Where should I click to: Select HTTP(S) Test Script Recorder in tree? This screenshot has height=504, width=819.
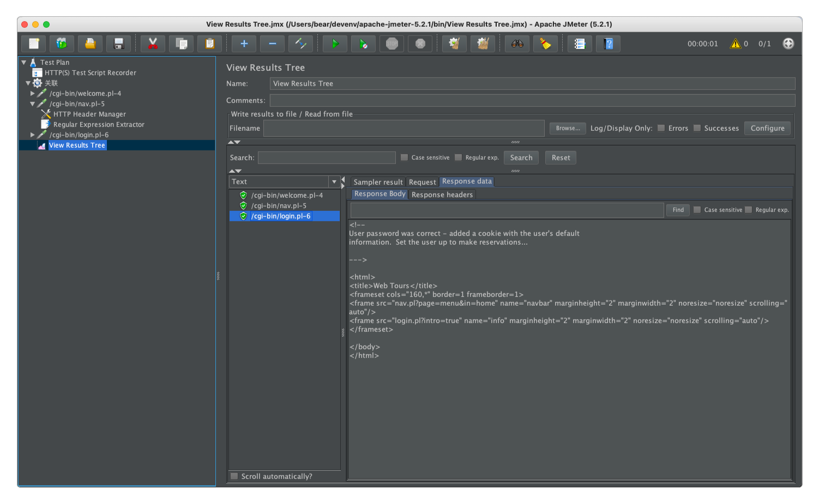click(91, 72)
